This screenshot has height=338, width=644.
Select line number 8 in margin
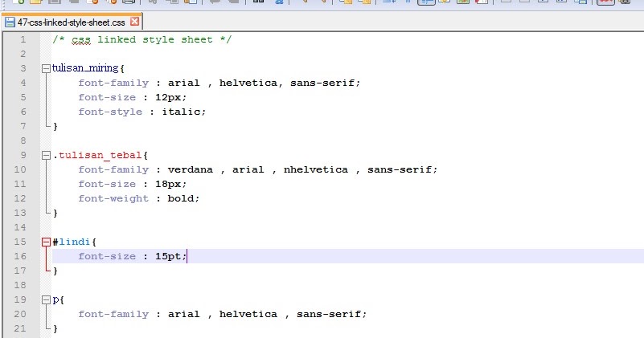(23, 140)
